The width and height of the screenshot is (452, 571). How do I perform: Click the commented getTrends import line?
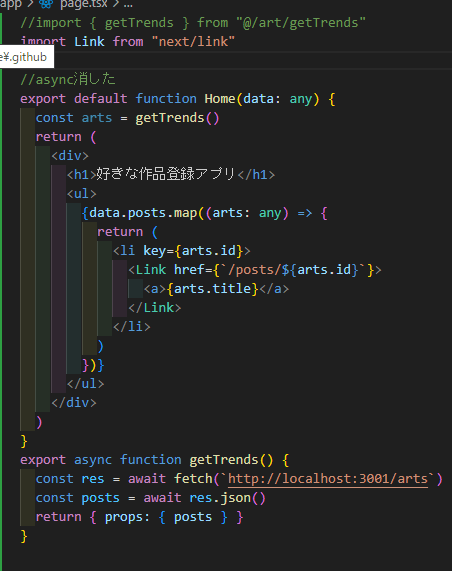(193, 23)
